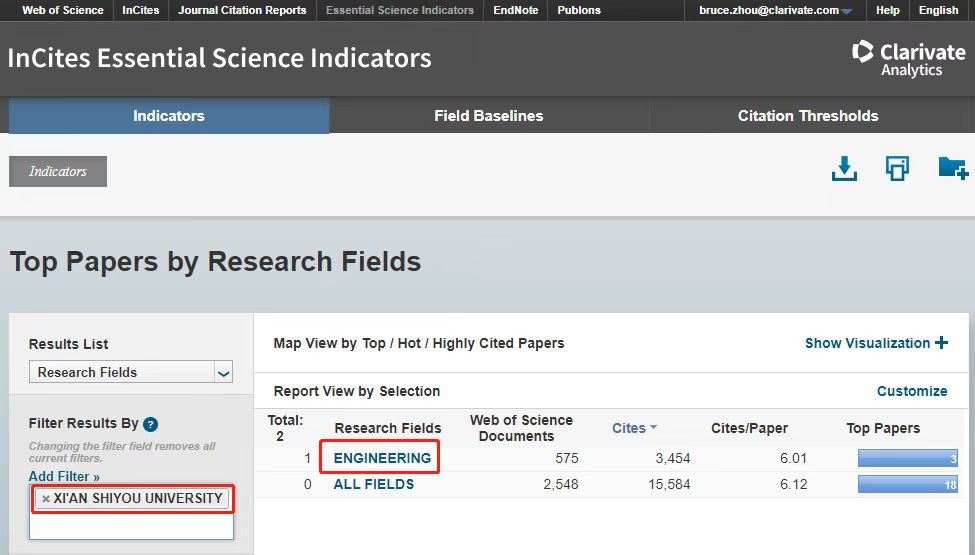Switch to the Field Baselines tab
The width and height of the screenshot is (975, 555).
[488, 116]
